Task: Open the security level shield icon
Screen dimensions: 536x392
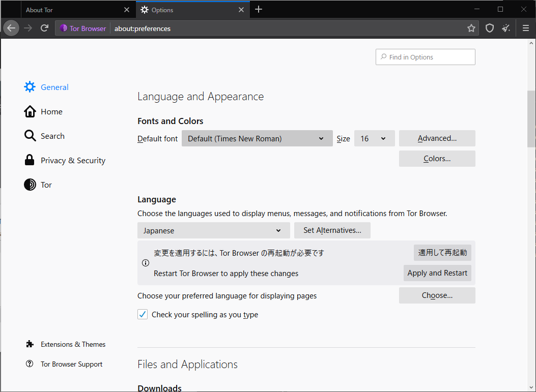Action: tap(490, 28)
